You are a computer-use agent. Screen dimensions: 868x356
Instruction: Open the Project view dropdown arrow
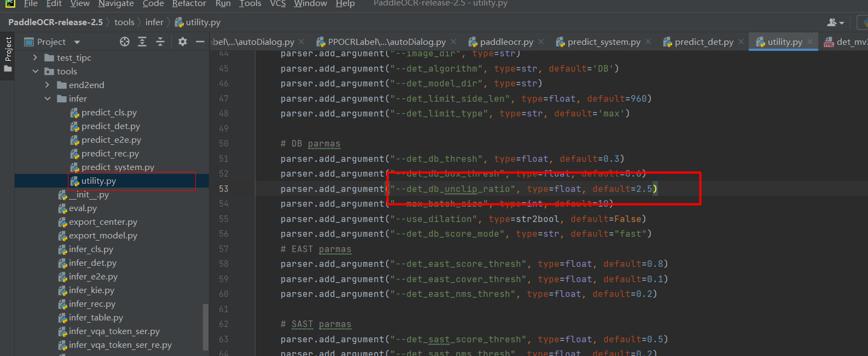(x=77, y=42)
